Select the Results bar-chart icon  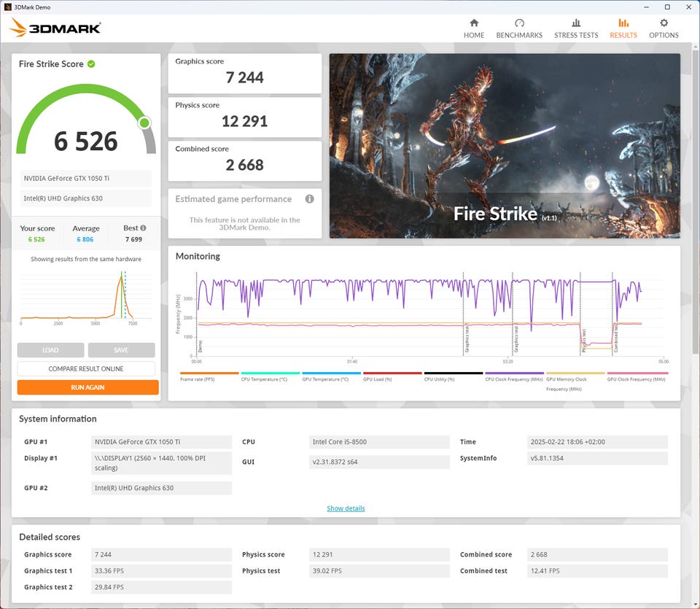click(x=623, y=23)
